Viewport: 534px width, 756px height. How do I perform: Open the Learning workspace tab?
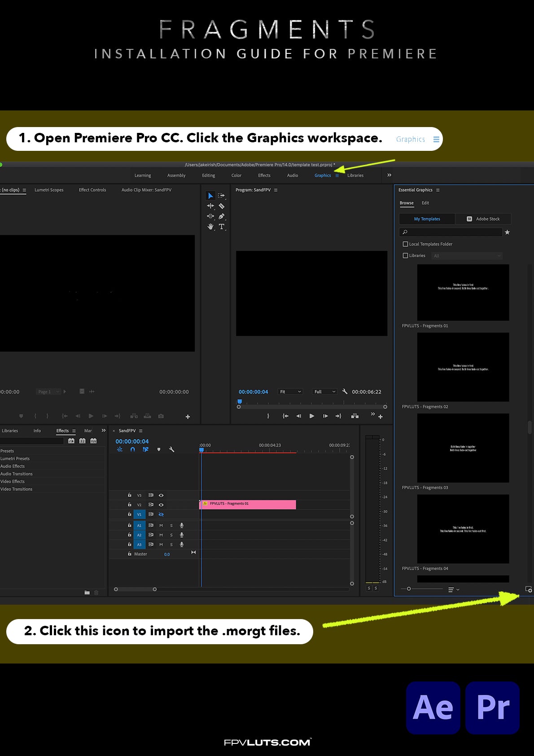coord(143,176)
